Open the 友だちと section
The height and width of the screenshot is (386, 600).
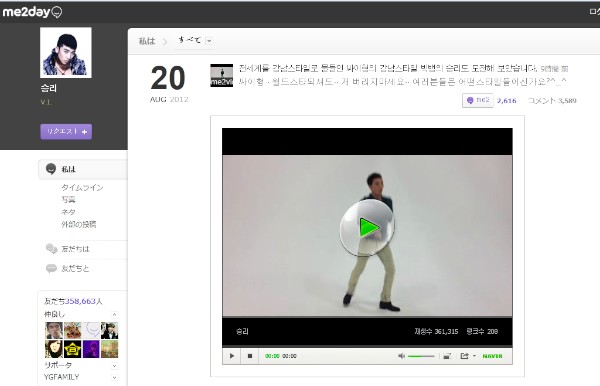[75, 269]
